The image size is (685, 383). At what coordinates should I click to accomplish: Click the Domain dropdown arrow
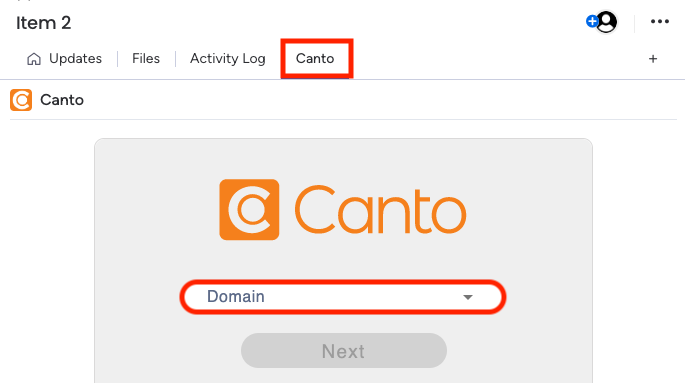pyautogui.click(x=468, y=297)
